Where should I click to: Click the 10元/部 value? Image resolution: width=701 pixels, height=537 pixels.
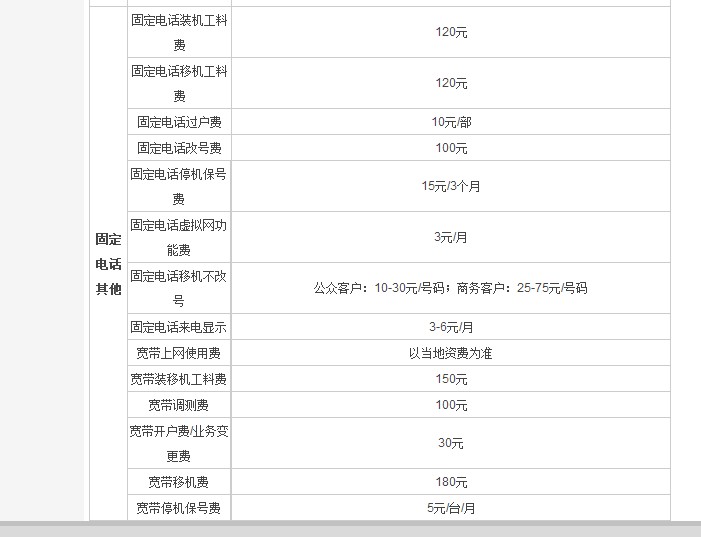[x=451, y=122]
